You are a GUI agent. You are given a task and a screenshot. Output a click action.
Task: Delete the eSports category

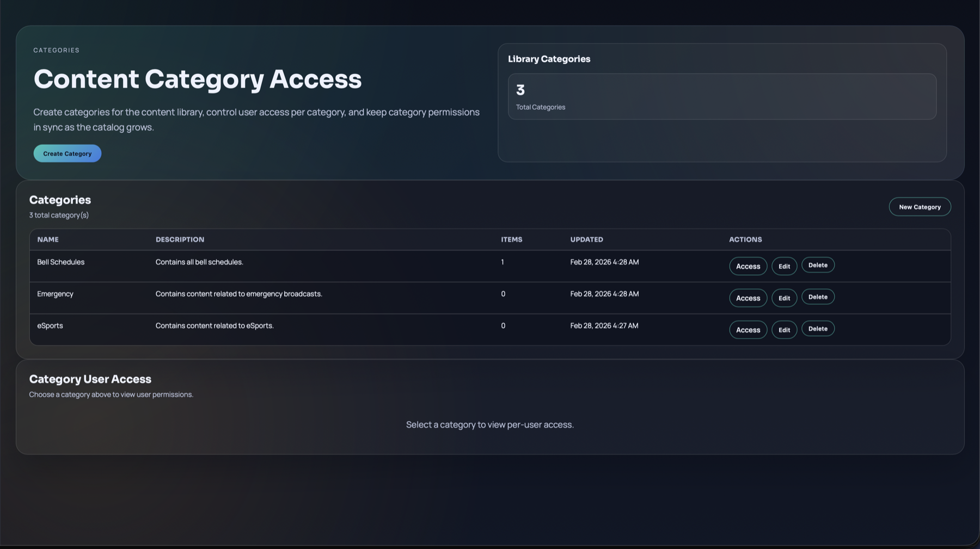pos(818,328)
